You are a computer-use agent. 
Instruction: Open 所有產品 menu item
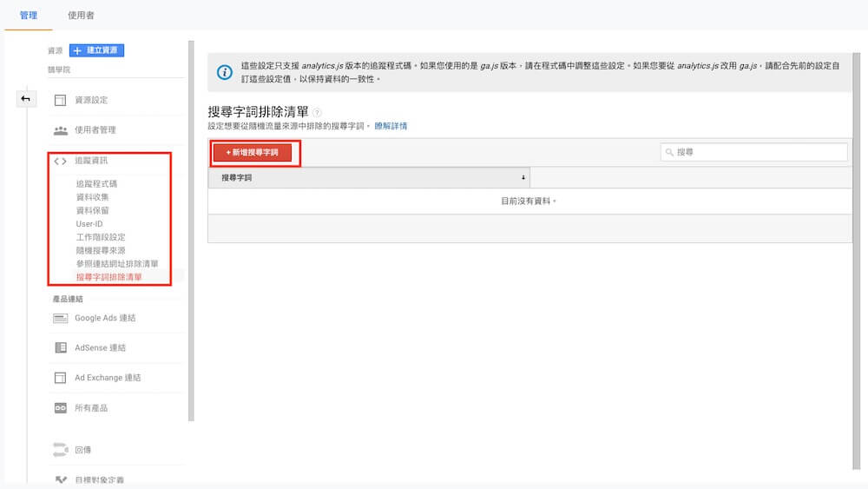[x=91, y=408]
